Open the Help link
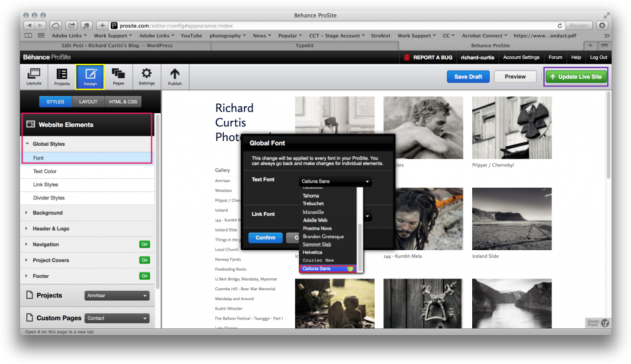This screenshot has height=364, width=631. 576,58
